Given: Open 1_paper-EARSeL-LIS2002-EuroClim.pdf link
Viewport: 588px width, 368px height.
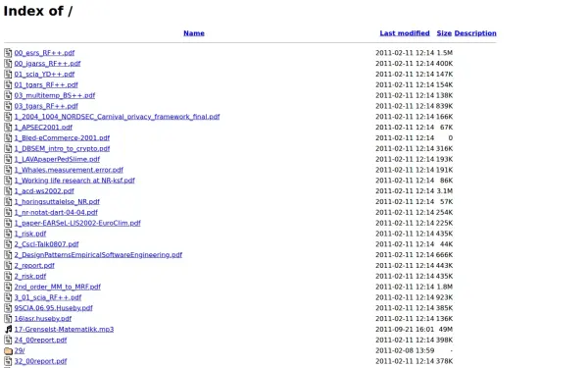Looking at the screenshot, I should point(77,223).
